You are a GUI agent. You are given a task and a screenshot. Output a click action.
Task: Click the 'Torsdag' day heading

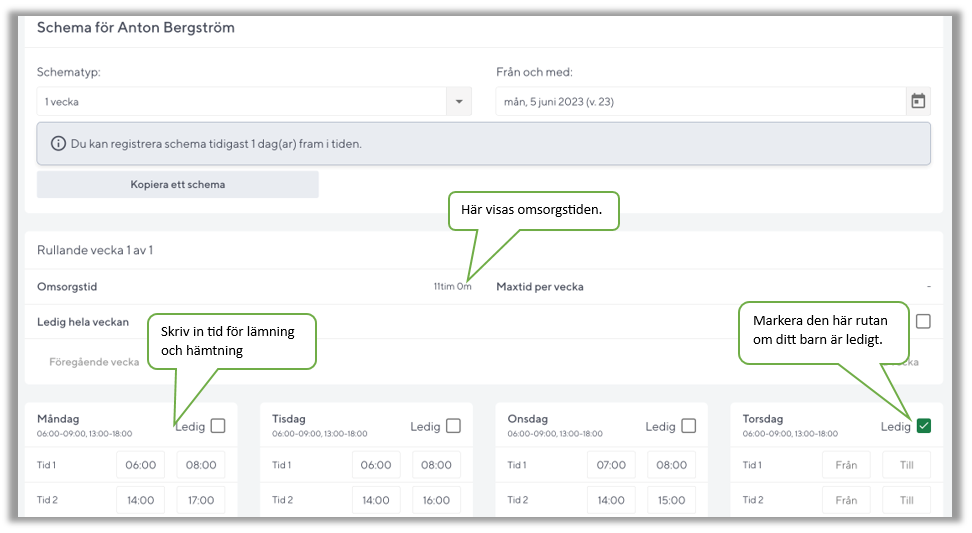pyautogui.click(x=762, y=419)
